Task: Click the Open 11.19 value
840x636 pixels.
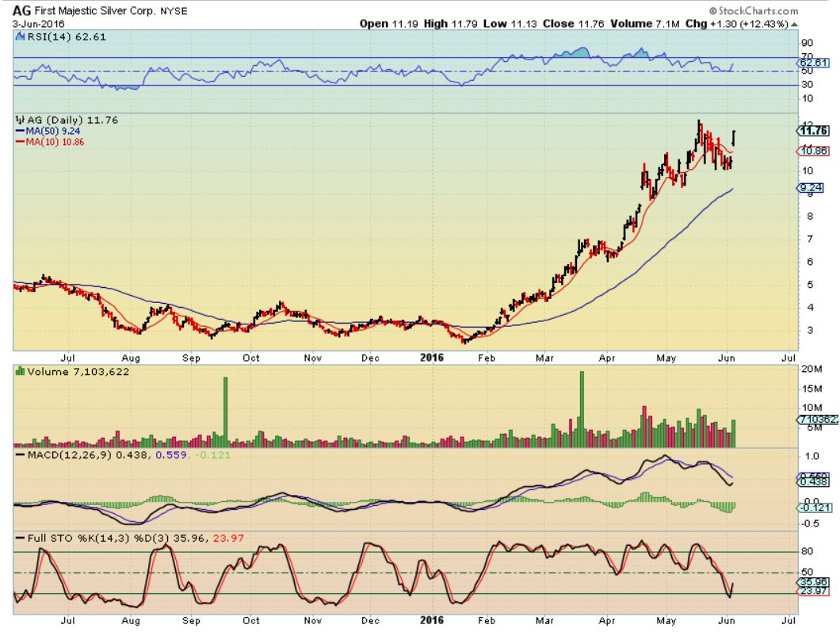Action: pos(389,24)
